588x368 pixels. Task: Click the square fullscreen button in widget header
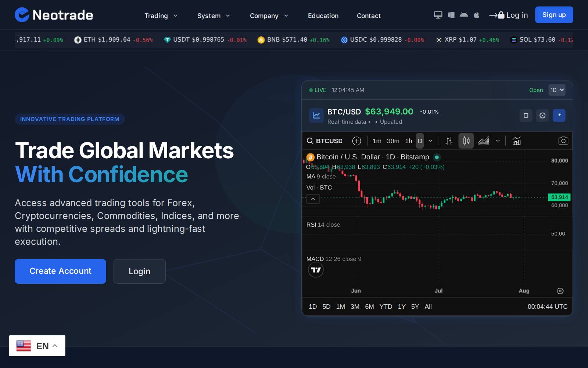[x=526, y=116]
